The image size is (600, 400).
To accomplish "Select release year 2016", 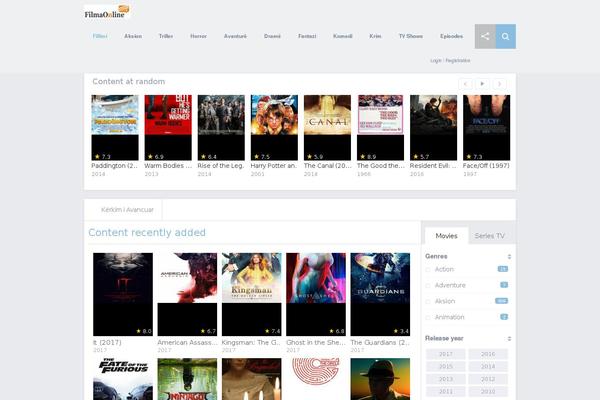I will (x=488, y=354).
